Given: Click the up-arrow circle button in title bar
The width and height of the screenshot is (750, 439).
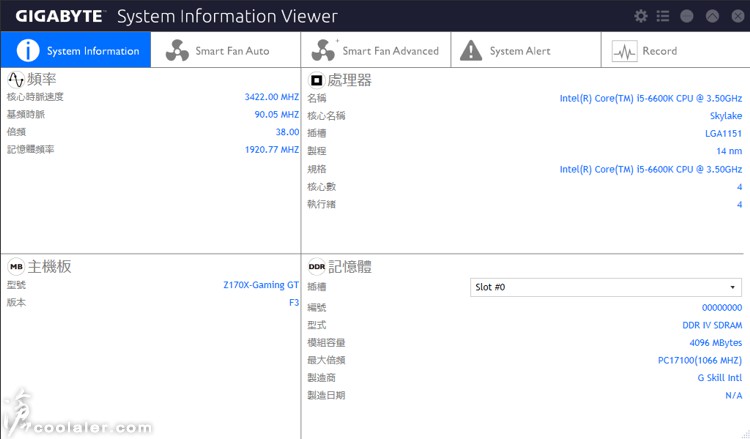Looking at the screenshot, I should [x=712, y=16].
